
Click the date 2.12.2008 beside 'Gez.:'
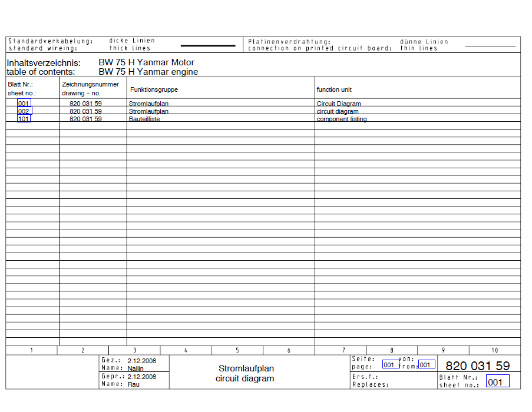142,361
